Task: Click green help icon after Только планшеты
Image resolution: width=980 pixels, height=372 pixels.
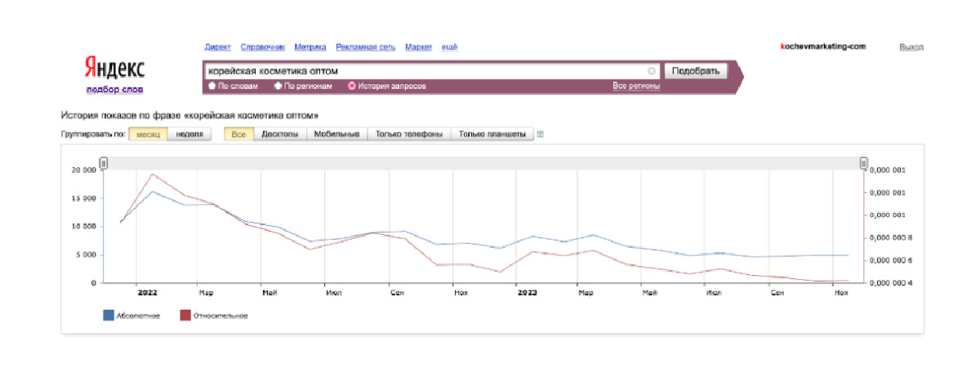Action: 541,134
